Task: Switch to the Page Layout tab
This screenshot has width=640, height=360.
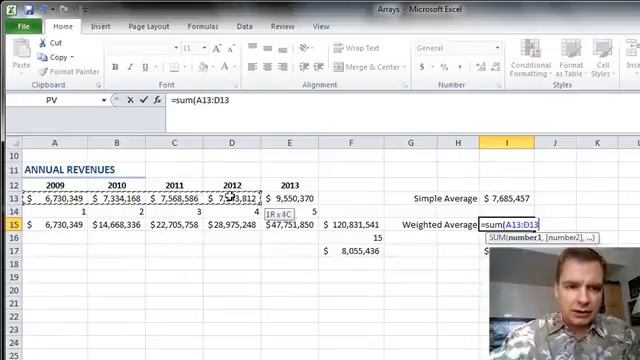Action: [x=149, y=27]
